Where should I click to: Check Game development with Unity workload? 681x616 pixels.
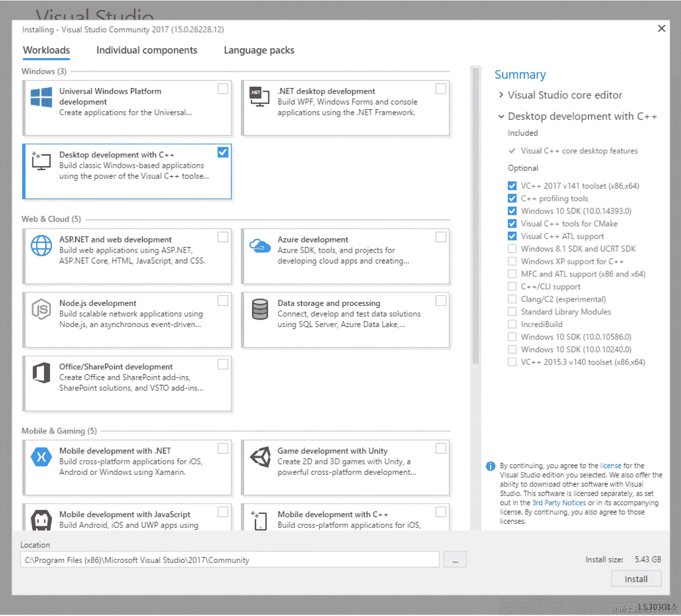point(441,448)
